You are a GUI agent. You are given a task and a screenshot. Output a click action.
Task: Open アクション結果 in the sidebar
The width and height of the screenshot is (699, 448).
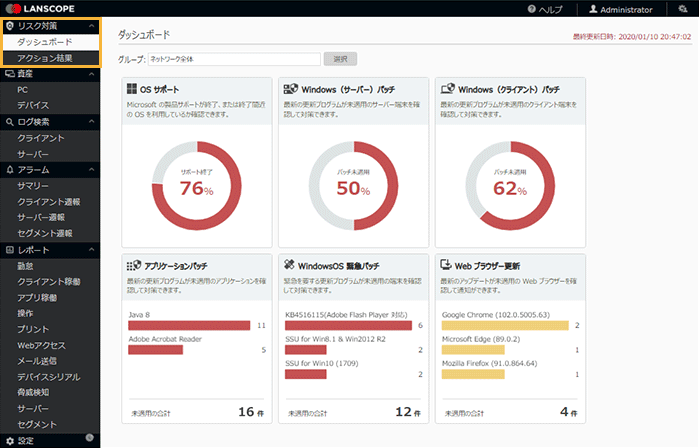pyautogui.click(x=44, y=58)
